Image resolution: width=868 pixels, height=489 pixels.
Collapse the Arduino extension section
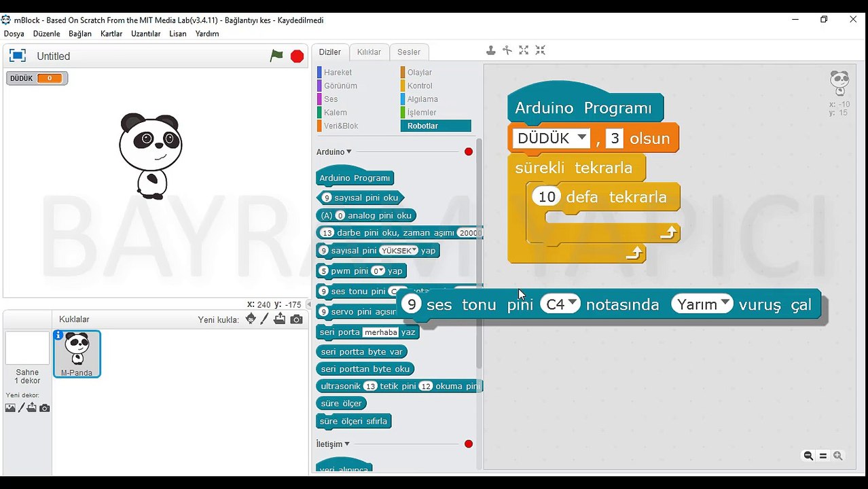tap(349, 152)
